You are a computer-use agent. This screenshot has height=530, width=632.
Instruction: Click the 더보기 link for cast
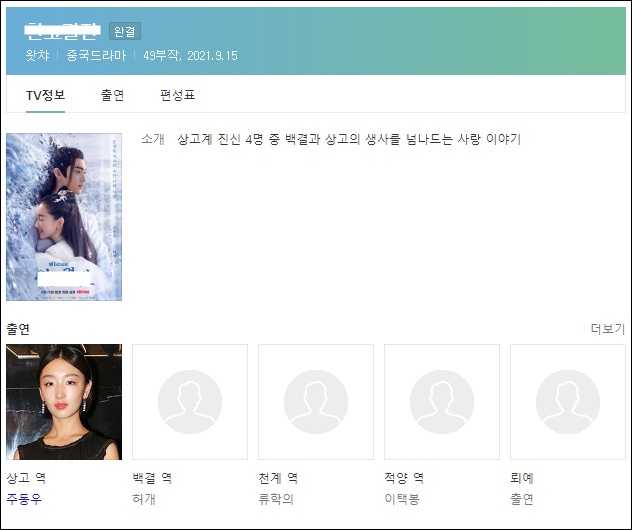608,329
